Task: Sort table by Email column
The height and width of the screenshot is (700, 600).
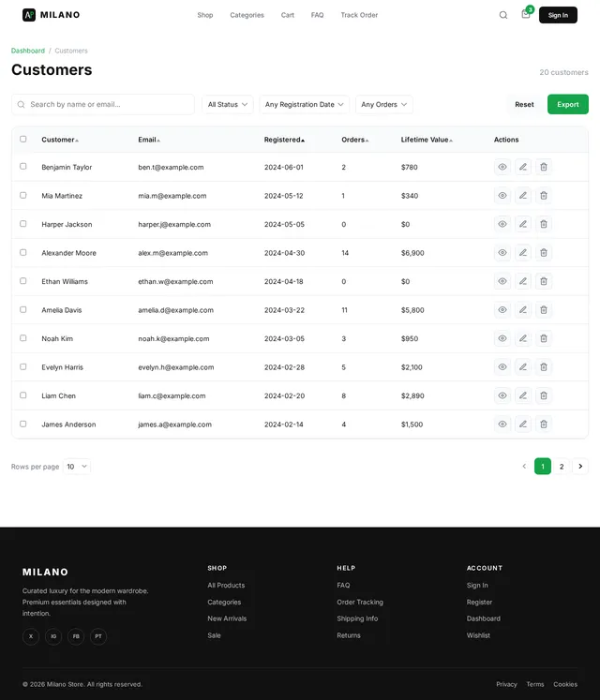Action: point(149,140)
